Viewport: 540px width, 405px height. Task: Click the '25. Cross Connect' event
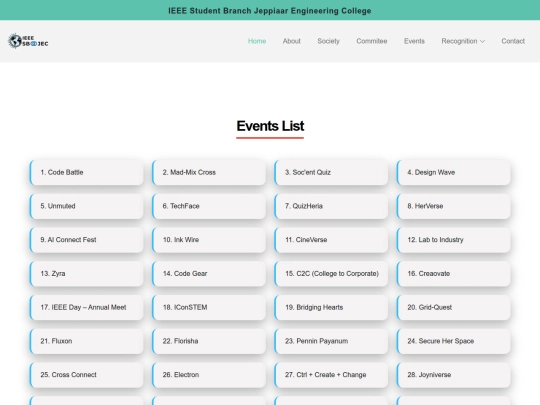coord(86,375)
